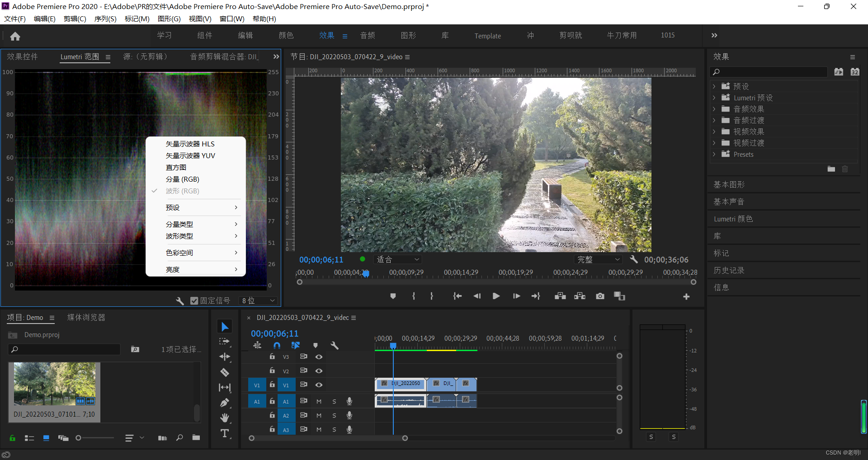Click the Go to In point button
868x460 pixels.
(x=458, y=296)
